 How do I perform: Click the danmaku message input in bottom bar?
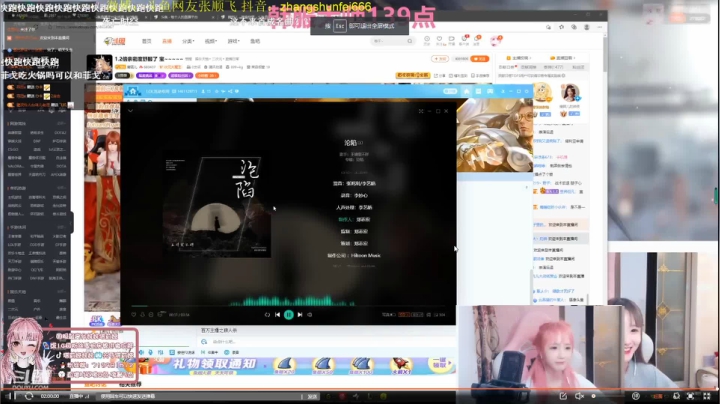click(x=200, y=396)
